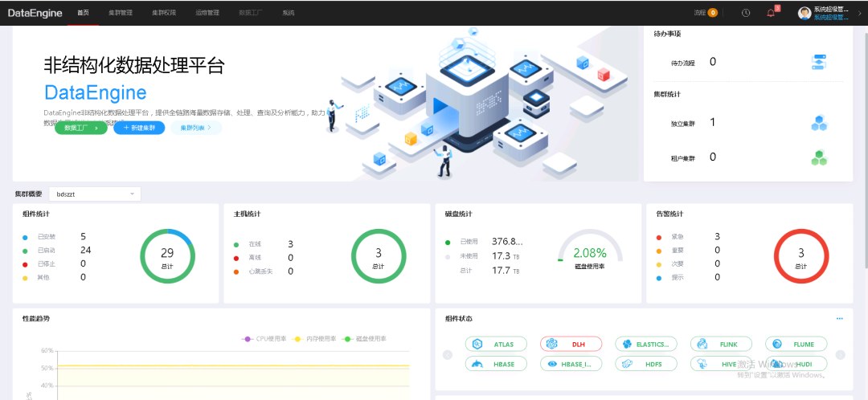Open the clock history icon
868x400 pixels.
(x=746, y=13)
